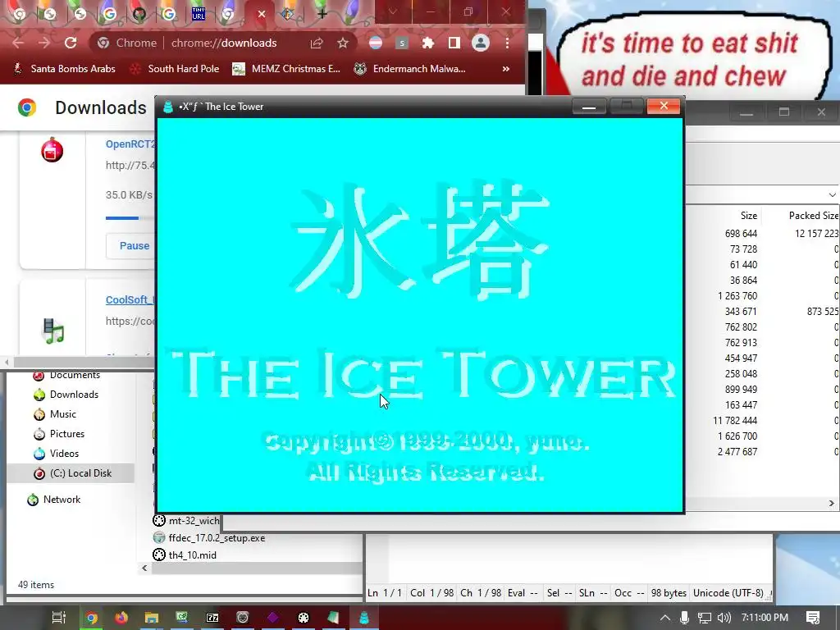Click the 98 bytes status bar entry
840x630 pixels.
pos(669,593)
